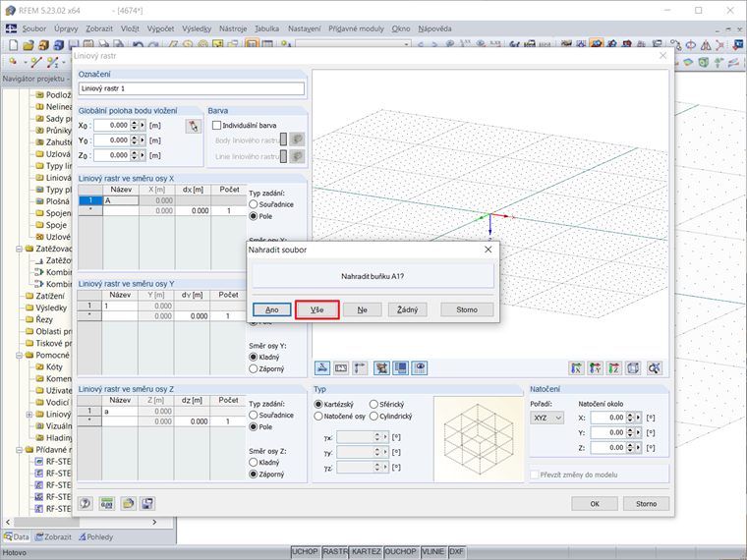Image resolution: width=747 pixels, height=560 pixels.
Task: Select Záporný radio under Směr osy Y
Action: (254, 368)
